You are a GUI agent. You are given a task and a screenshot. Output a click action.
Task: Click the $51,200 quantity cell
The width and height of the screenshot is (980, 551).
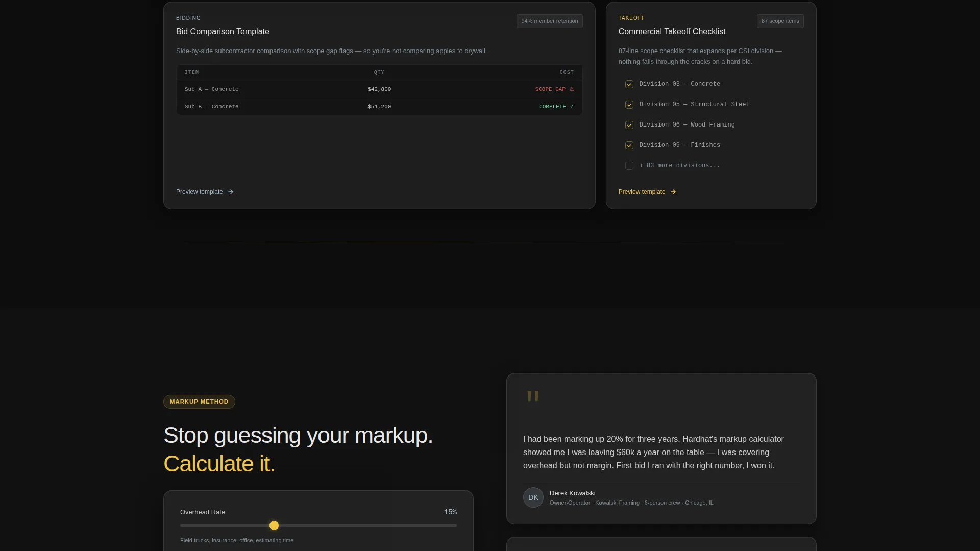click(379, 107)
